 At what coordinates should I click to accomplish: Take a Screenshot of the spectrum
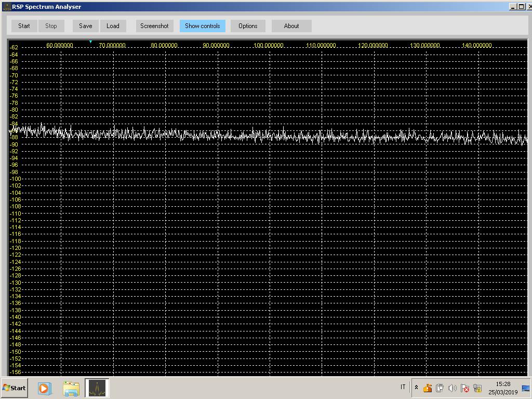pos(154,26)
